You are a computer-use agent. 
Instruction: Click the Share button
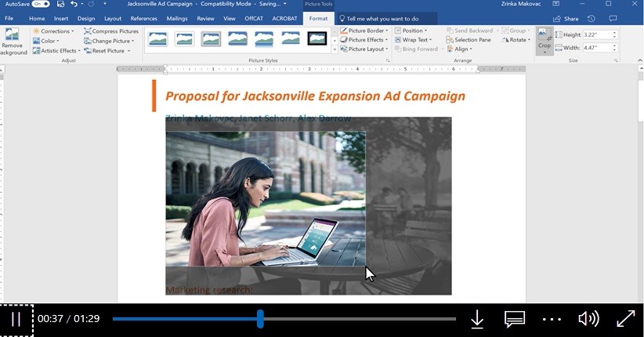click(566, 18)
